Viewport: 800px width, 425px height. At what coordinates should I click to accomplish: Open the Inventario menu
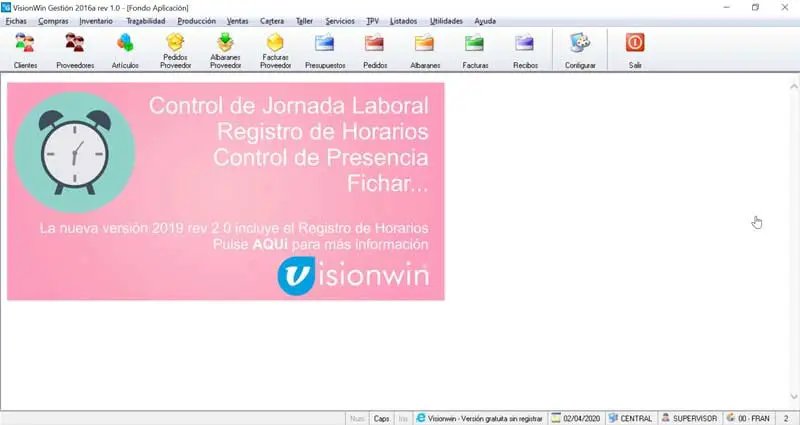click(x=96, y=21)
